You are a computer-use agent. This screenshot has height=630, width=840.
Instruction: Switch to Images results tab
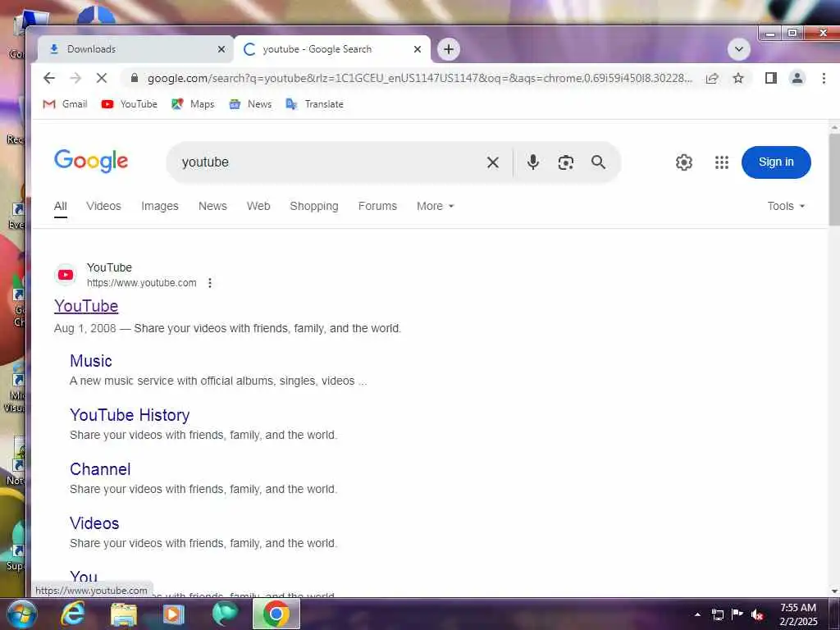tap(160, 206)
